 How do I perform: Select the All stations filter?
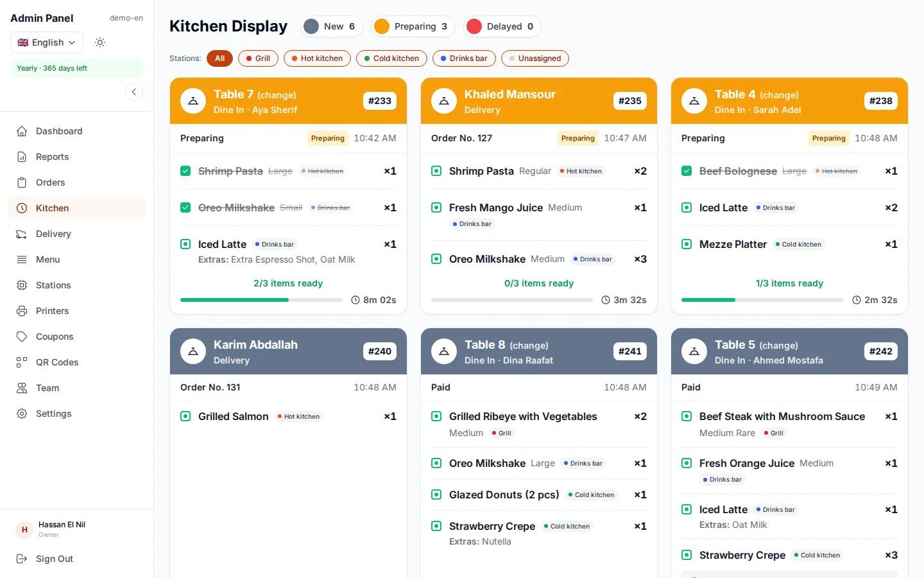coord(219,58)
